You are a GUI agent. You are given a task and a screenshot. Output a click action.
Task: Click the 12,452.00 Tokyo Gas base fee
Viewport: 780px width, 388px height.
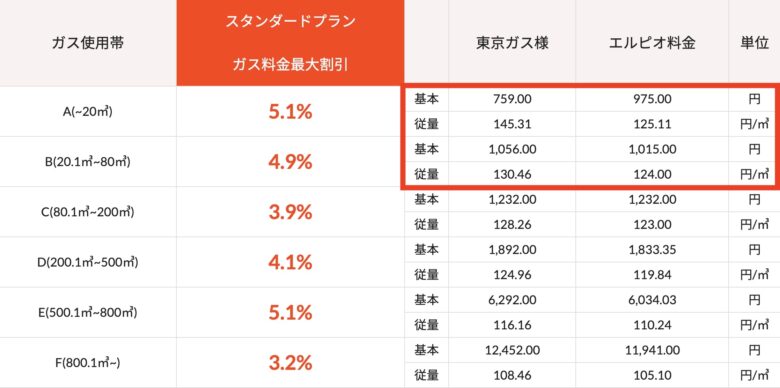(512, 350)
